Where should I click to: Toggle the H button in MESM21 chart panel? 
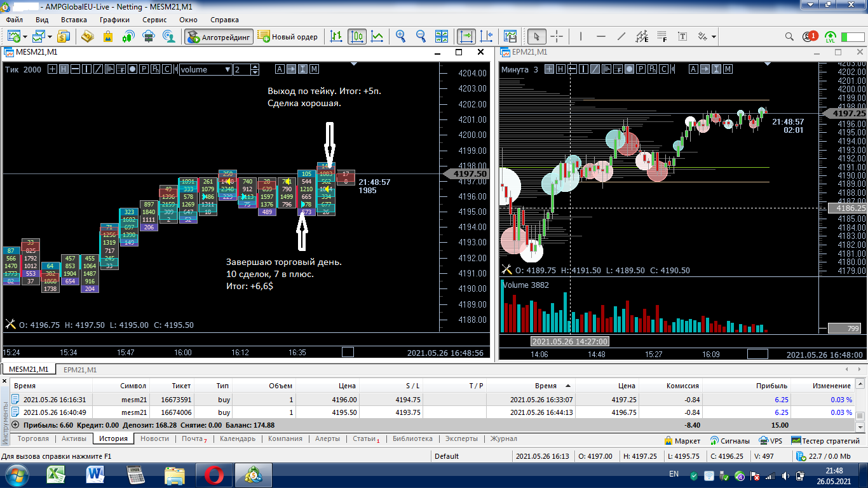64,69
